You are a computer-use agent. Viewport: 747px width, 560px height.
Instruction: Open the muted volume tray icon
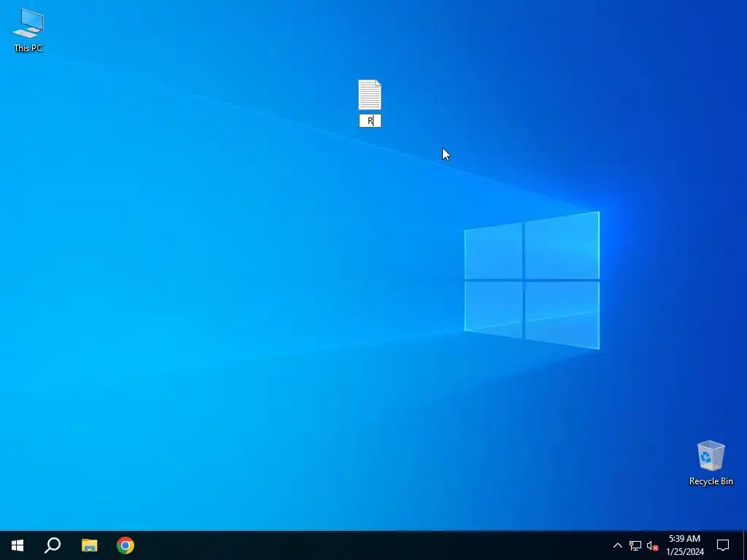652,545
